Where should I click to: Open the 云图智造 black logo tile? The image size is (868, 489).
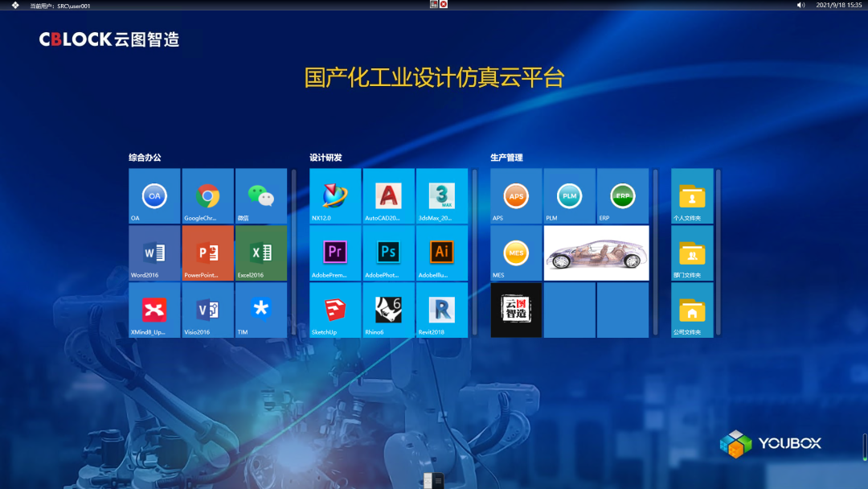pos(516,310)
